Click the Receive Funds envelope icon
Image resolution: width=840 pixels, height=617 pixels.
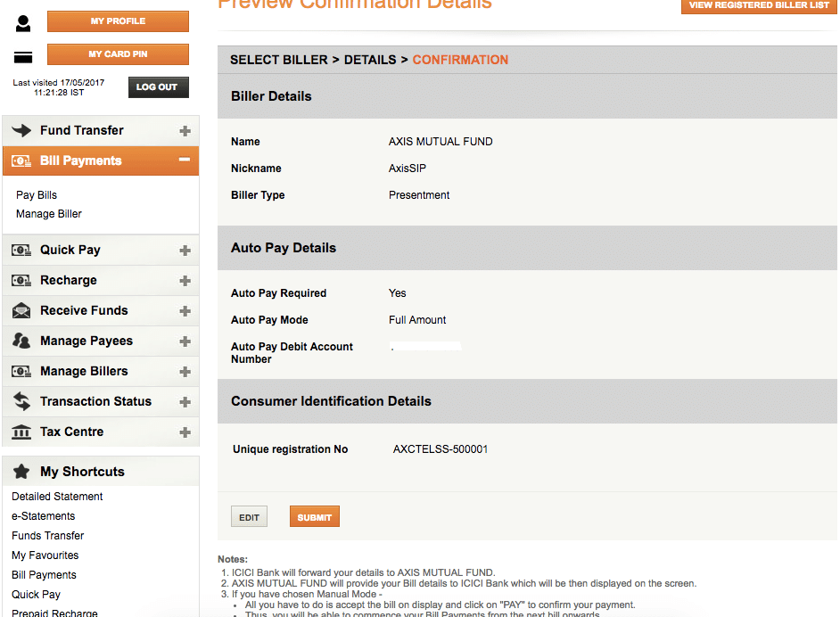coord(21,311)
